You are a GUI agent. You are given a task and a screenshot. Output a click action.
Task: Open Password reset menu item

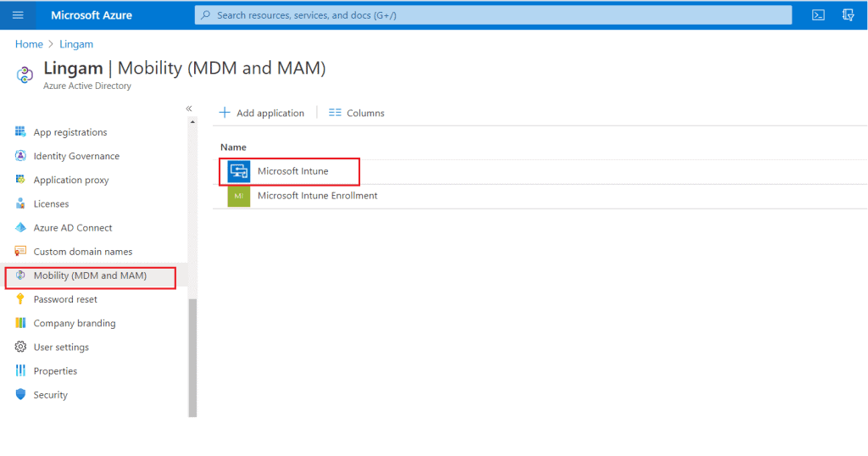pos(65,299)
